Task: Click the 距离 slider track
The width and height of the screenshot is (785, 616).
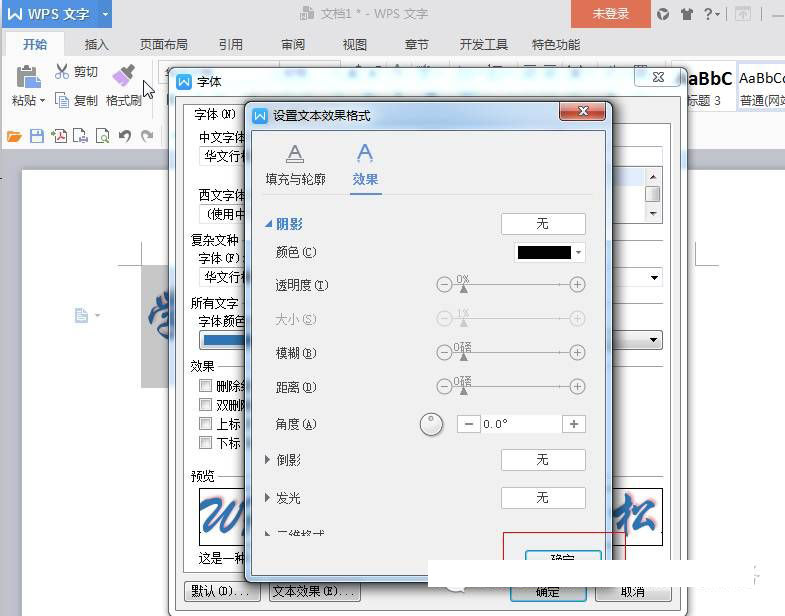Action: tap(510, 387)
